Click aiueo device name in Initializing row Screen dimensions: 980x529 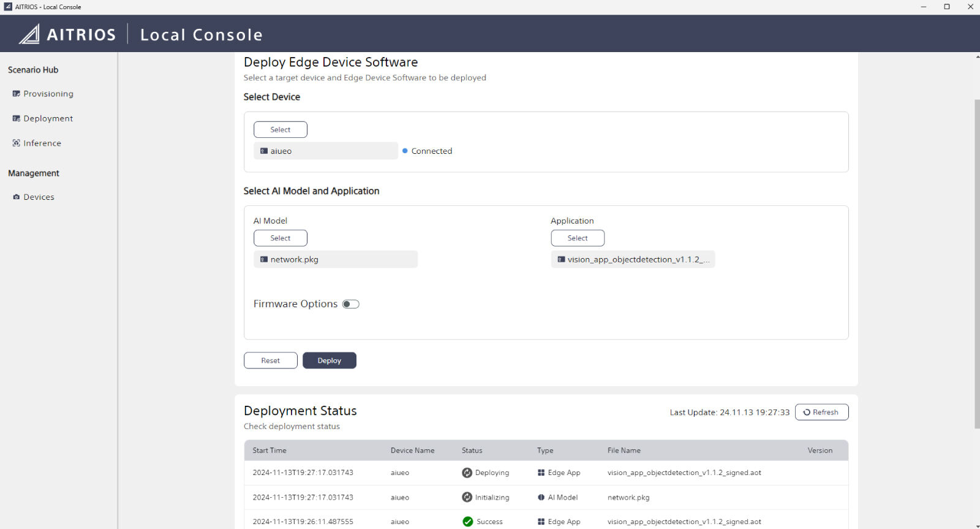click(400, 497)
